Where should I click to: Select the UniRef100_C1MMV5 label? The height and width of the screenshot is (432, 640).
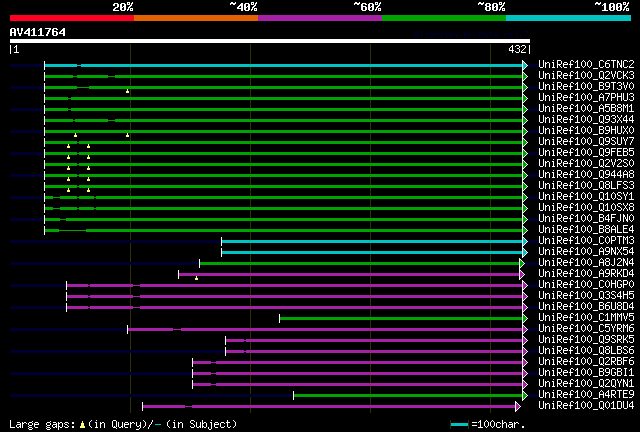click(586, 318)
